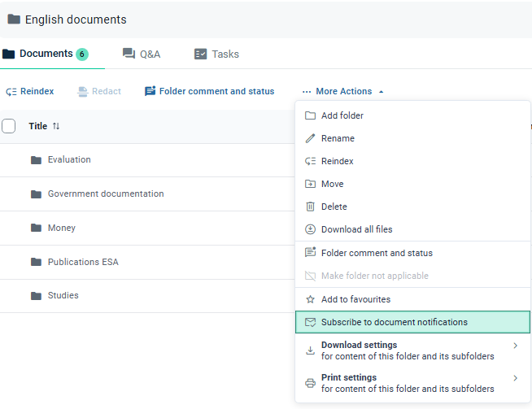Click the Government documentation folder icon
The width and height of the screenshot is (532, 409).
point(36,194)
